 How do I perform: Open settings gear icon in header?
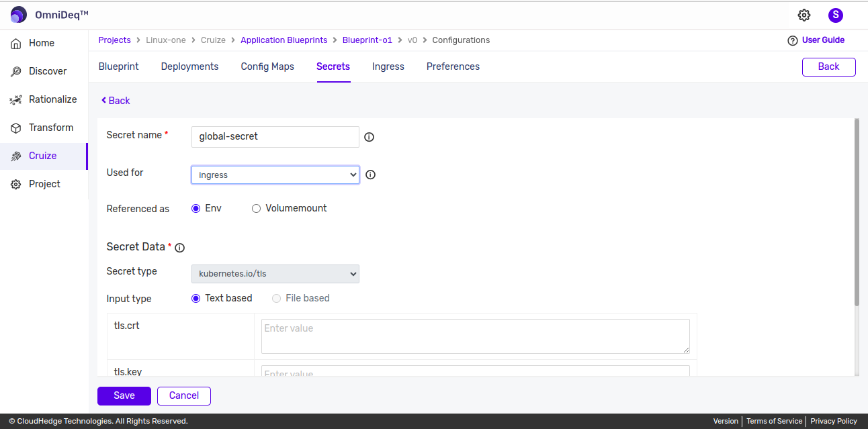[x=804, y=15]
